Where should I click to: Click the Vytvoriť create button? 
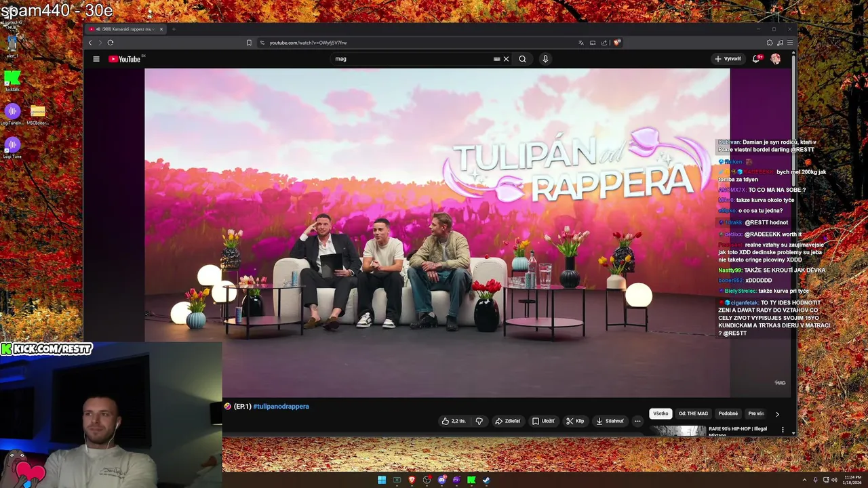tap(728, 59)
